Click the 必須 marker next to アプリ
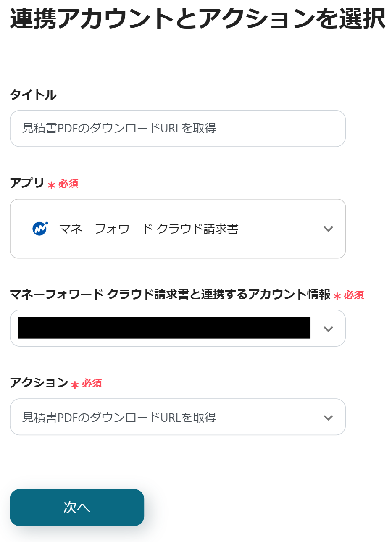 [68, 184]
